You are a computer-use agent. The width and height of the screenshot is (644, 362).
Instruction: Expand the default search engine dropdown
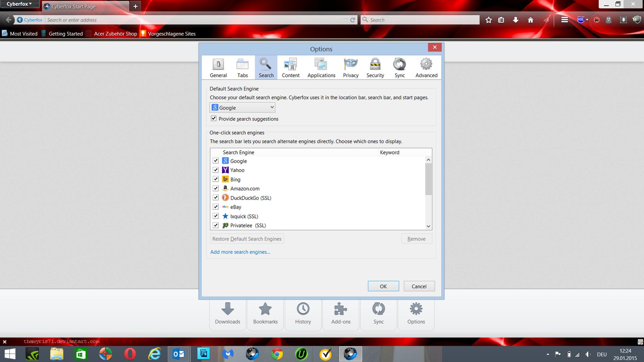pos(242,107)
